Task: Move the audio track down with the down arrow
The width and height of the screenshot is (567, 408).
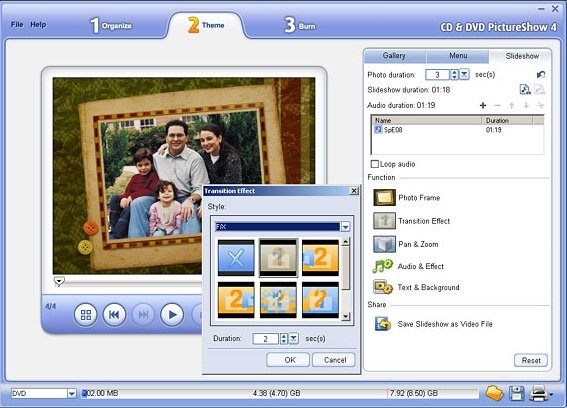Action: tap(526, 105)
